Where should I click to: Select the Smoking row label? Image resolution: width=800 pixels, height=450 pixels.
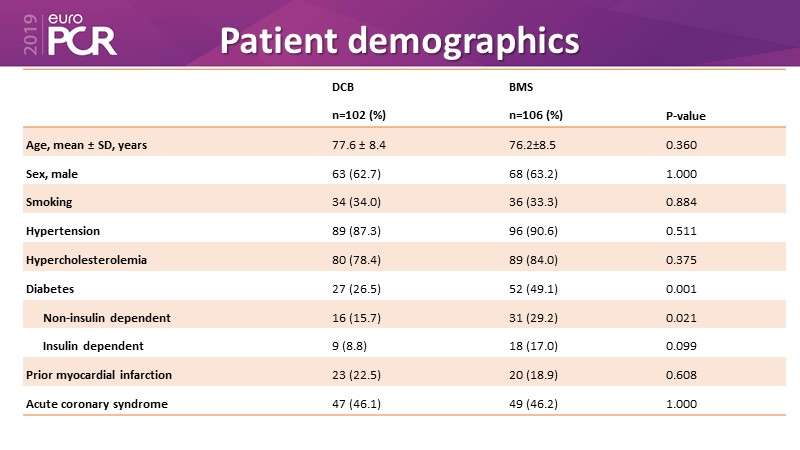(49, 202)
